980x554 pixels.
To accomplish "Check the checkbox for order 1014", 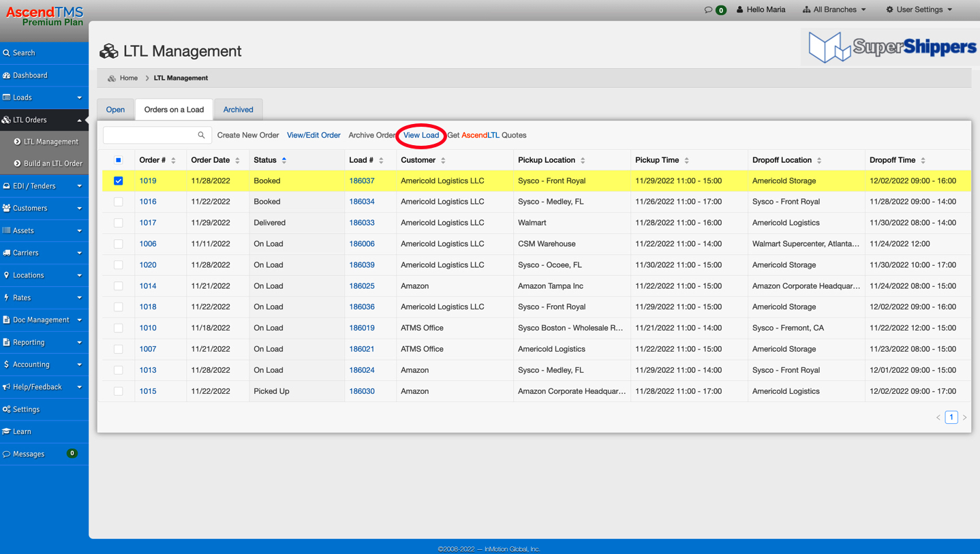I will (119, 286).
